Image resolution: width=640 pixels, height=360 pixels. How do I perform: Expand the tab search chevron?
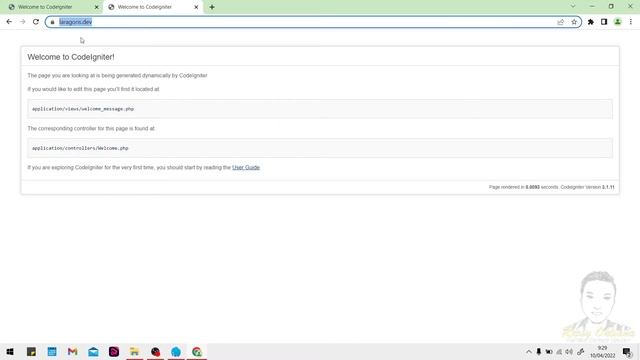[x=573, y=6]
